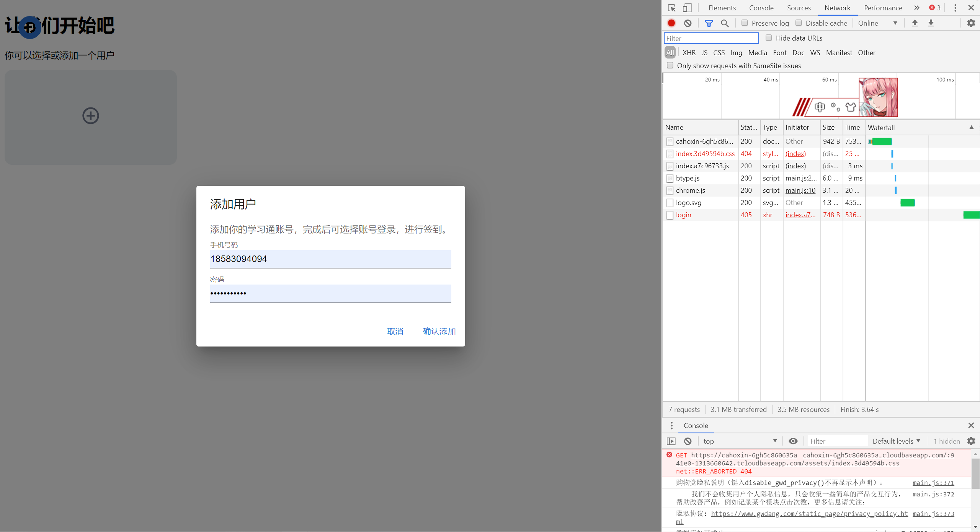Open the privacy_policy.html link in console
The height and width of the screenshot is (532, 980).
tap(809, 514)
